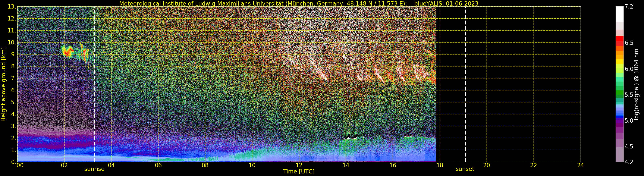Click the 'sunrise' label below the axis
644x176 pixels.
[x=94, y=169]
